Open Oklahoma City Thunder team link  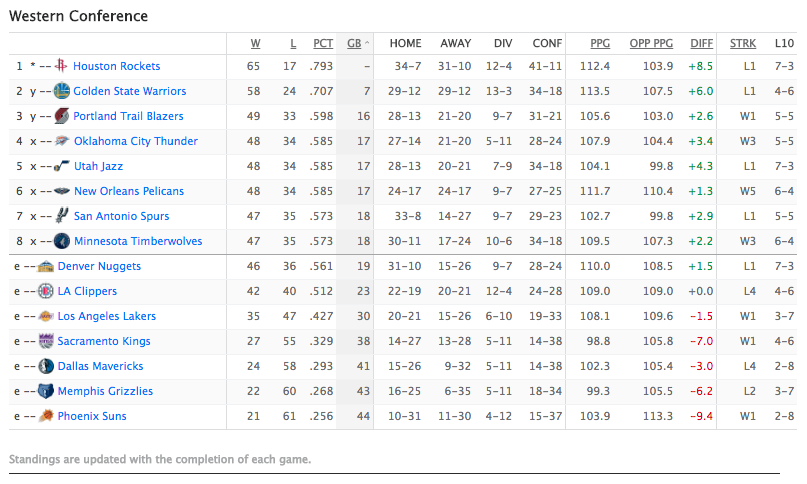(136, 141)
